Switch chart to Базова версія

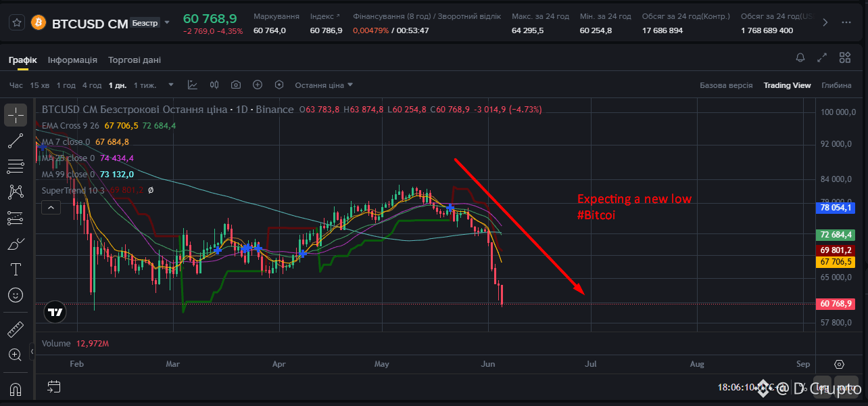tap(726, 85)
